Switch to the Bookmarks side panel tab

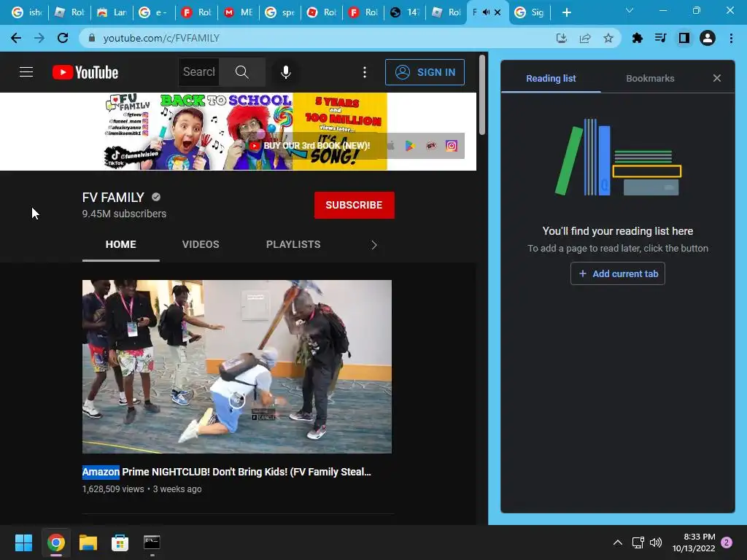[650, 79]
